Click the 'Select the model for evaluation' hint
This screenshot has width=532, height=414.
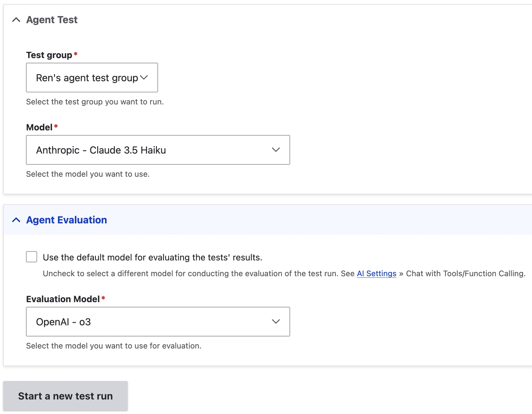[x=114, y=346]
